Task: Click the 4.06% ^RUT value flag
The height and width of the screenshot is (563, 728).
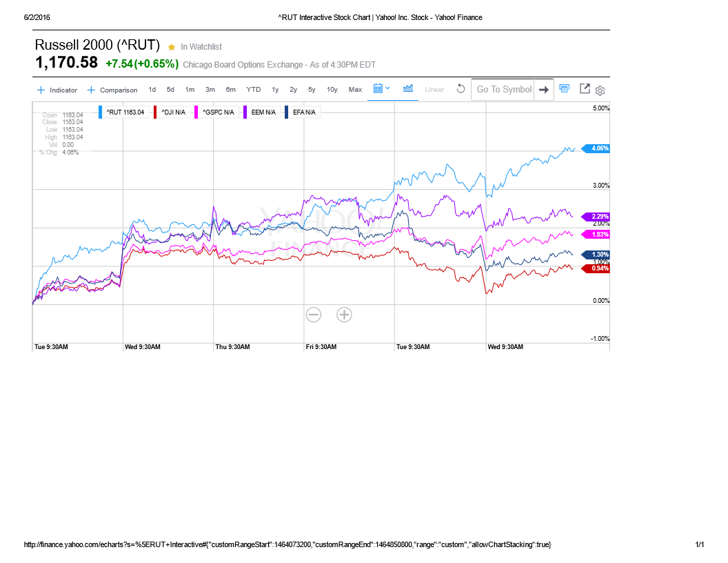Action: [596, 148]
